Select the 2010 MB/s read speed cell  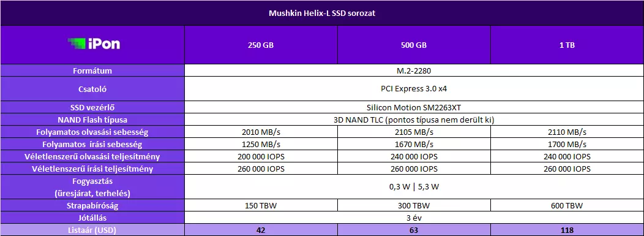click(261, 132)
